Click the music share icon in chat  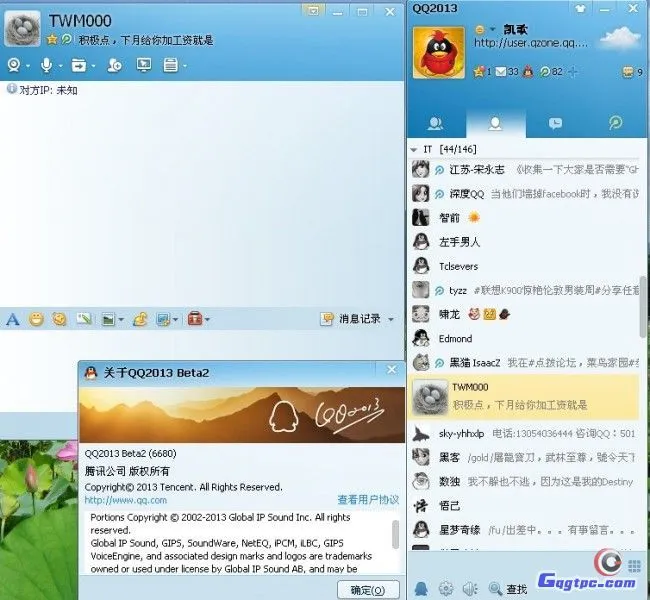click(x=140, y=319)
